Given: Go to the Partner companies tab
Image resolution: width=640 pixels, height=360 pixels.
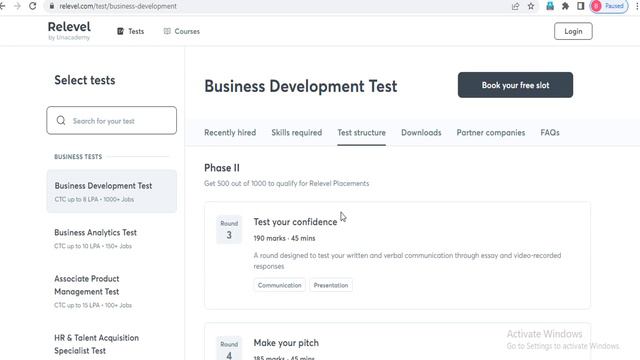Looking at the screenshot, I should (x=491, y=133).
